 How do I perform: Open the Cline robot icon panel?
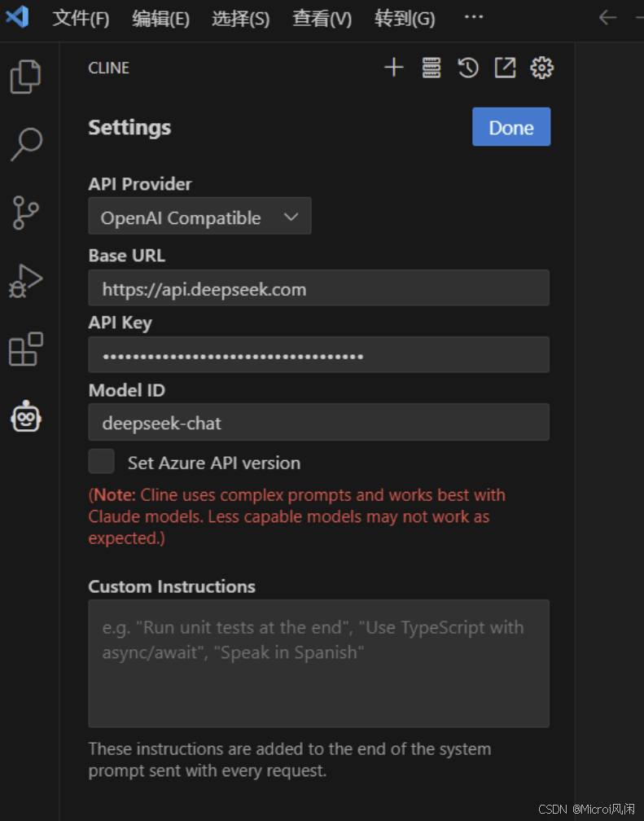(26, 417)
